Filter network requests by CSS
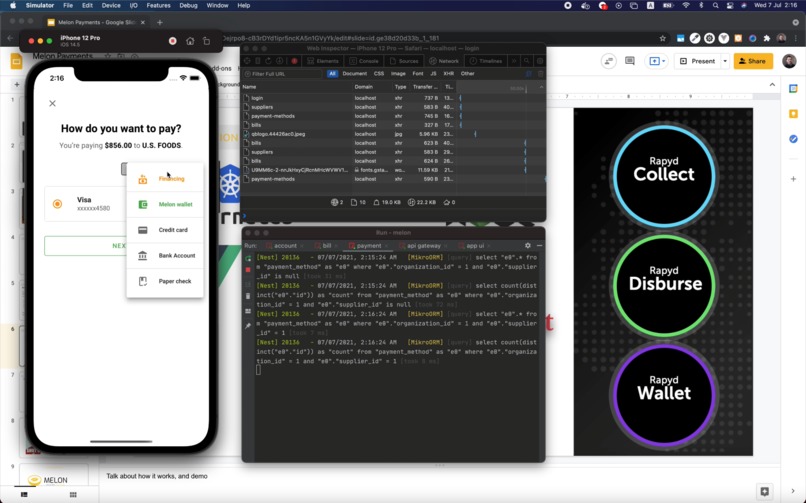Screen dimensions: 806x503 pos(379,74)
